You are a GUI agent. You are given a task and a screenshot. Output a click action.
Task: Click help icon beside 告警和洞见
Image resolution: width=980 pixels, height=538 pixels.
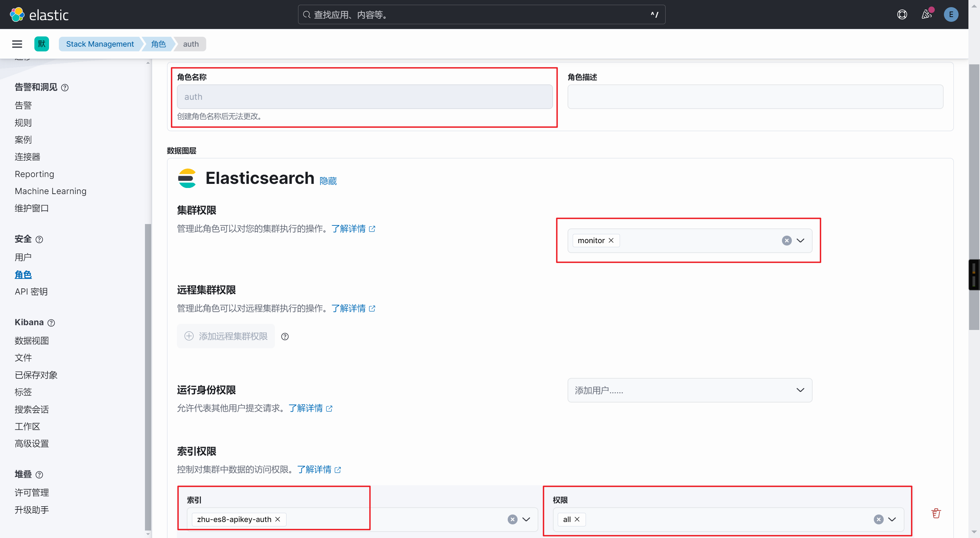(65, 88)
